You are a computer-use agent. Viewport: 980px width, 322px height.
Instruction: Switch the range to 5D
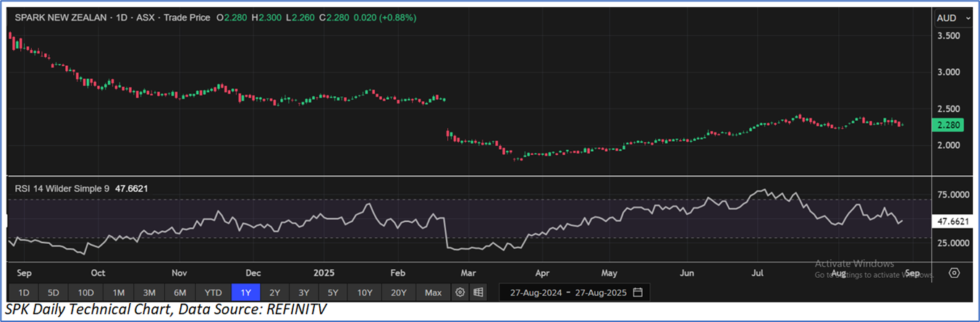pyautogui.click(x=54, y=292)
